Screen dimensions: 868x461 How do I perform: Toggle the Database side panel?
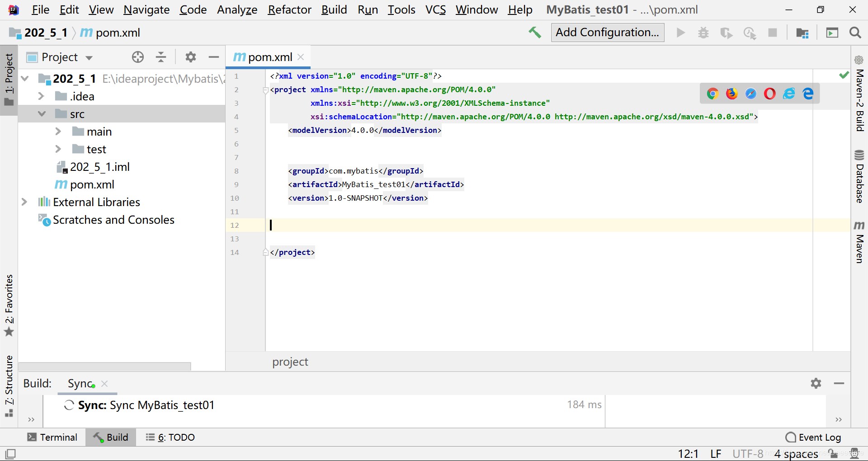(859, 176)
